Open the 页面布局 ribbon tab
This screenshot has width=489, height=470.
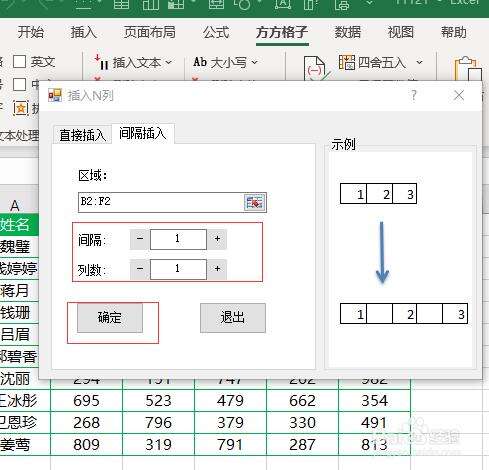click(x=150, y=32)
